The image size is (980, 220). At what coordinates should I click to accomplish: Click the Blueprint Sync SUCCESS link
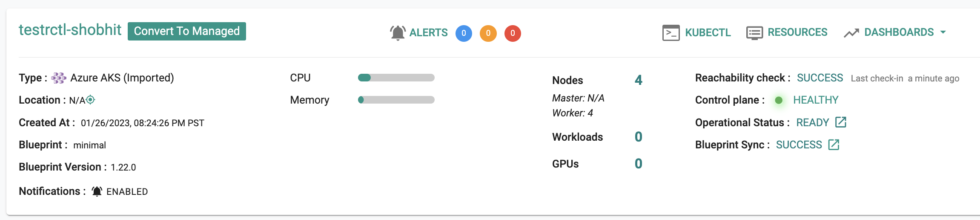[x=799, y=145]
